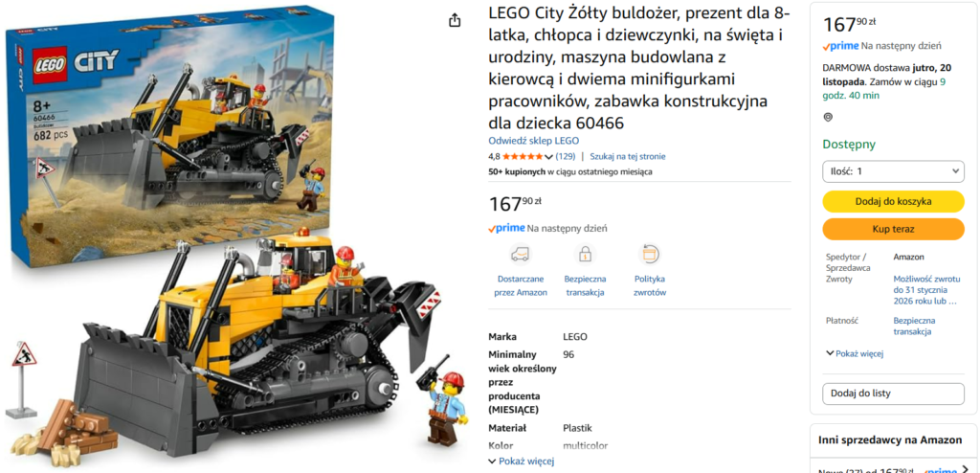
Task: Click the delivery truck icon
Action: pos(520,254)
